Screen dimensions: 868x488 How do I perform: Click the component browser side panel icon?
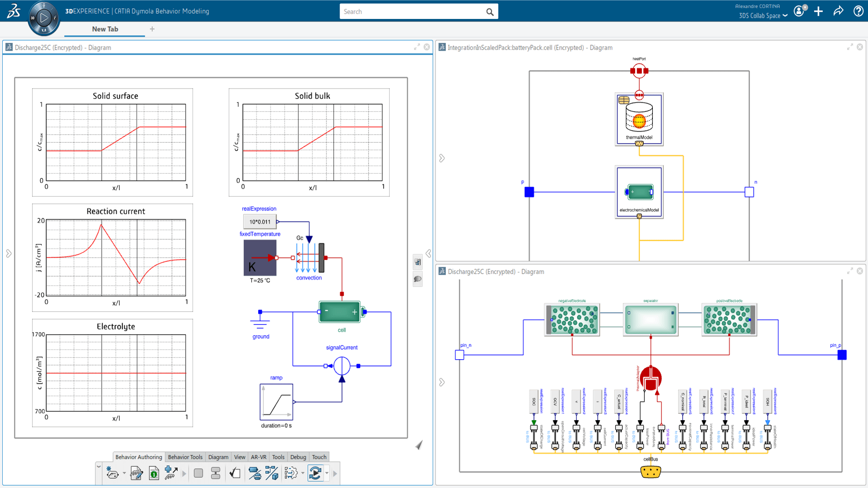click(x=418, y=262)
